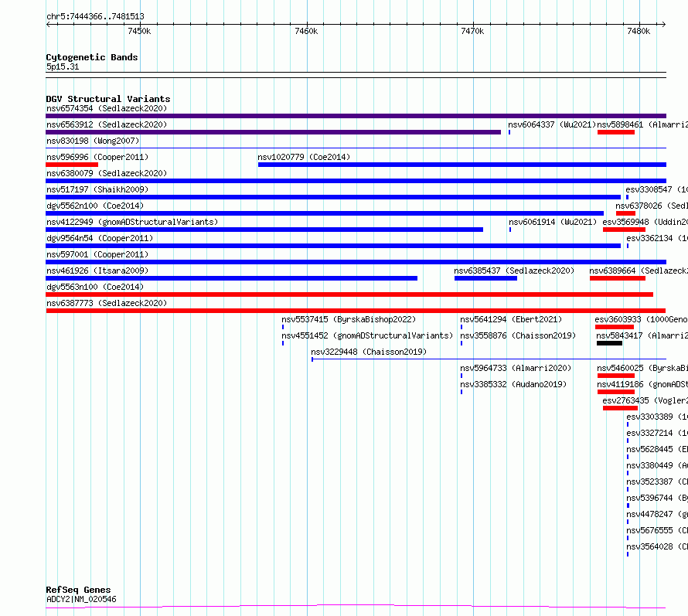The width and height of the screenshot is (688, 616).
Task: Click the chr5:7444366..7481513 coordinates text
Action: [x=95, y=17]
